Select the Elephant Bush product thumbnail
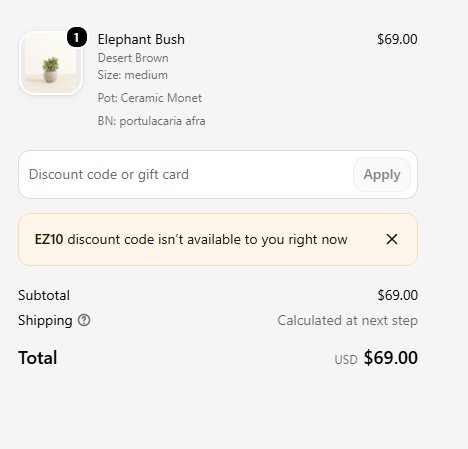This screenshot has height=449, width=468. tap(51, 63)
